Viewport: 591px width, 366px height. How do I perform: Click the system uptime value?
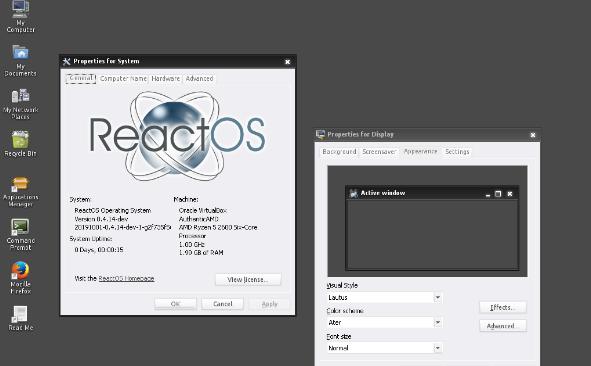(x=99, y=250)
